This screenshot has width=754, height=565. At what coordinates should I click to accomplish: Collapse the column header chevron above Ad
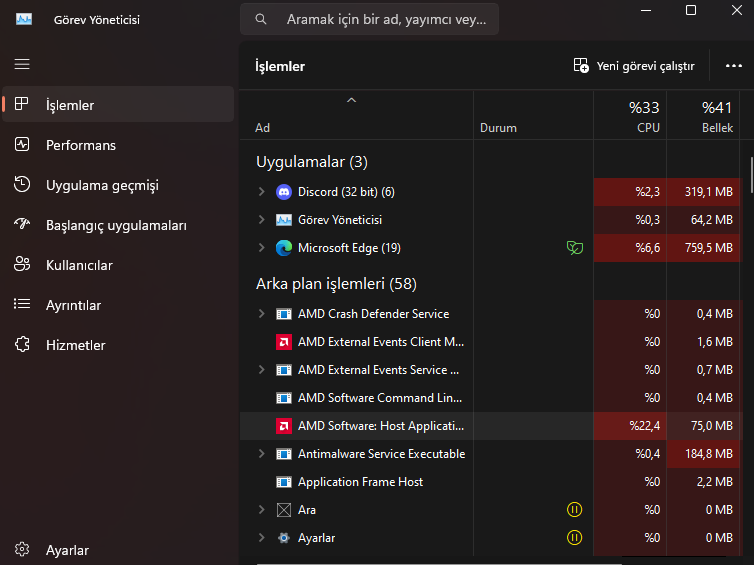click(x=351, y=100)
